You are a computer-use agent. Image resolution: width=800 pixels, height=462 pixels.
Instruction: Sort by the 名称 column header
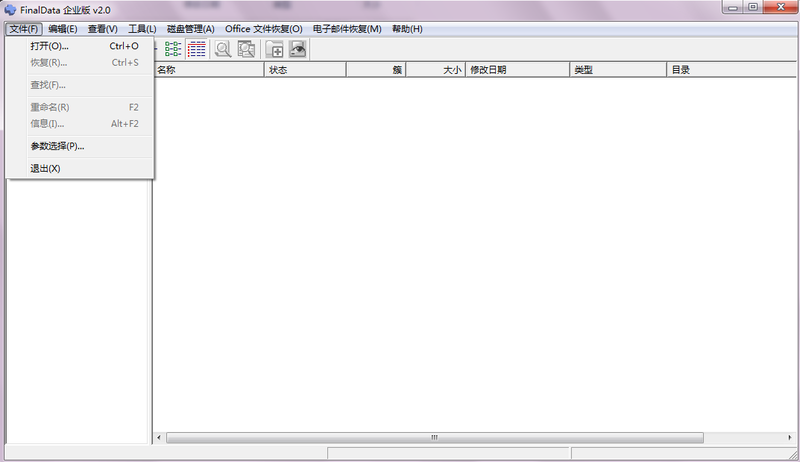(x=209, y=70)
